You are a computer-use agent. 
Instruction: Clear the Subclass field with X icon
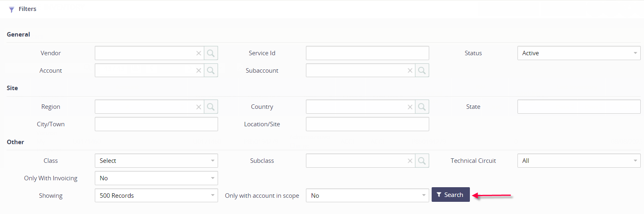[x=410, y=161]
